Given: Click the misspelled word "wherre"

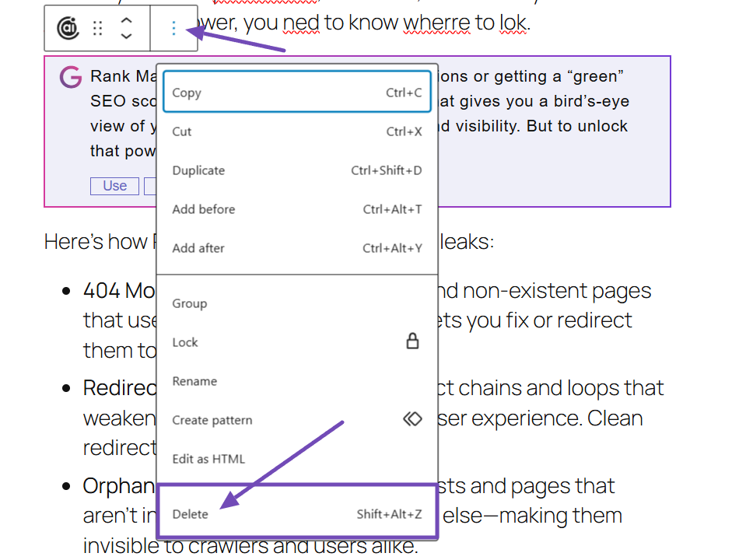Looking at the screenshot, I should [x=436, y=23].
